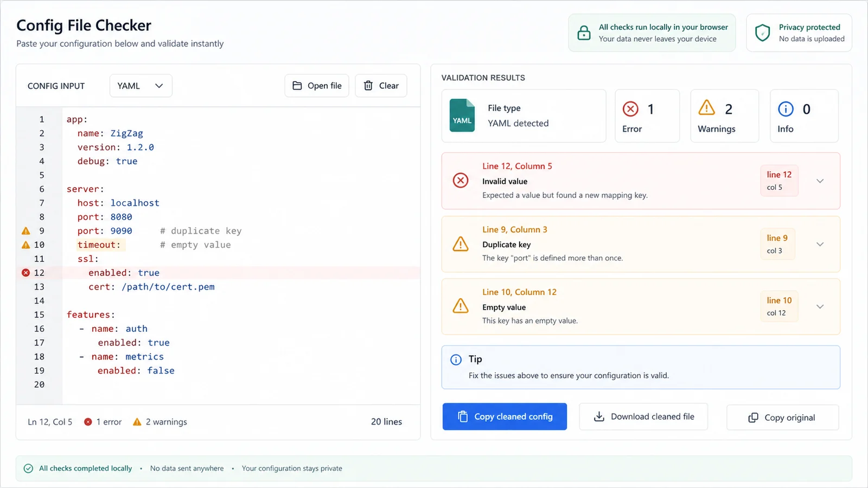This screenshot has width=868, height=488.
Task: Click the warning triangle beside line 9
Action: (25, 231)
